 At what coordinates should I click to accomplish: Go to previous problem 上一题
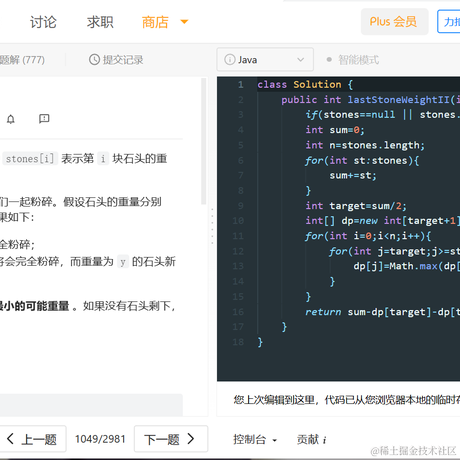[x=32, y=439]
